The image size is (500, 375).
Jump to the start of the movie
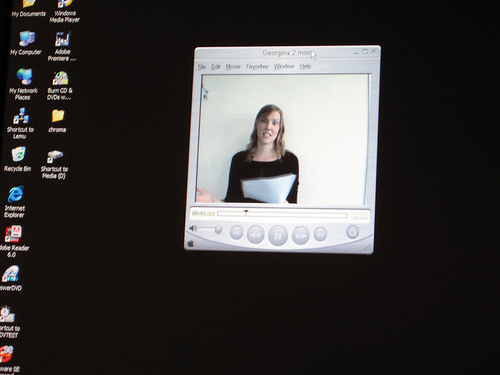pos(236,233)
